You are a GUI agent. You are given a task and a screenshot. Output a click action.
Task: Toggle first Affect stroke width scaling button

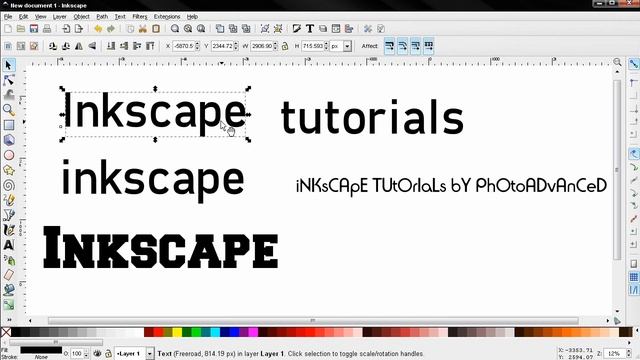(389, 46)
